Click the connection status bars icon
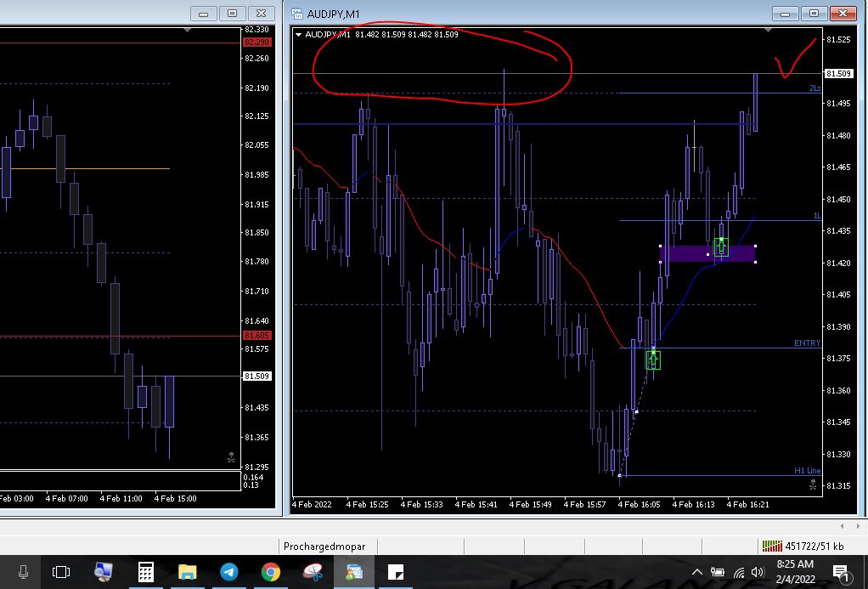868x589 pixels. (x=772, y=547)
